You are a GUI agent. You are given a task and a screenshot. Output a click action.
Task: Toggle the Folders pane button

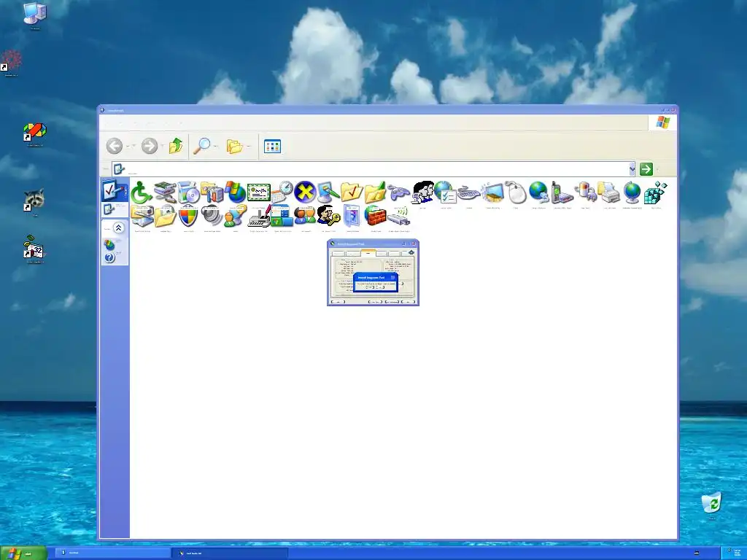(234, 146)
